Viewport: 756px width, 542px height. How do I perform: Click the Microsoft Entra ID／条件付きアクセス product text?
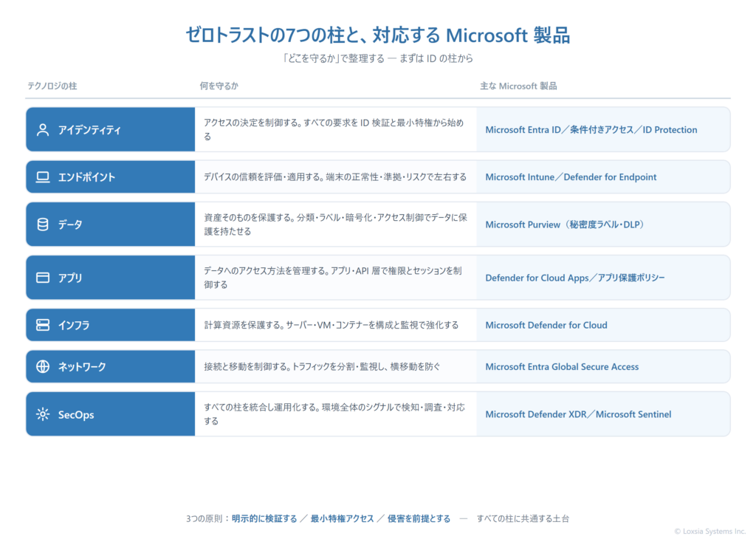(591, 130)
